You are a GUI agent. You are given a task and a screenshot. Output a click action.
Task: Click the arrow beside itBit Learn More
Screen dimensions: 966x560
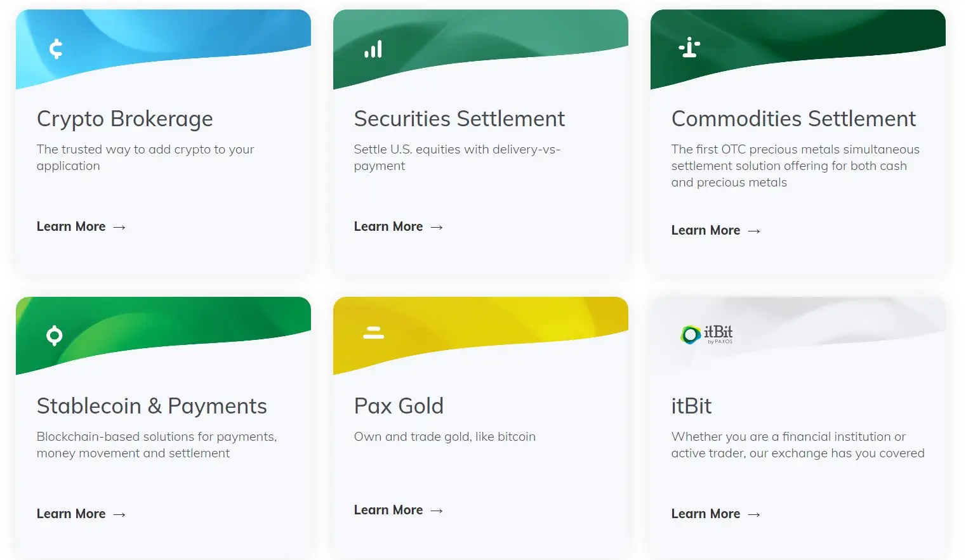[x=754, y=514]
